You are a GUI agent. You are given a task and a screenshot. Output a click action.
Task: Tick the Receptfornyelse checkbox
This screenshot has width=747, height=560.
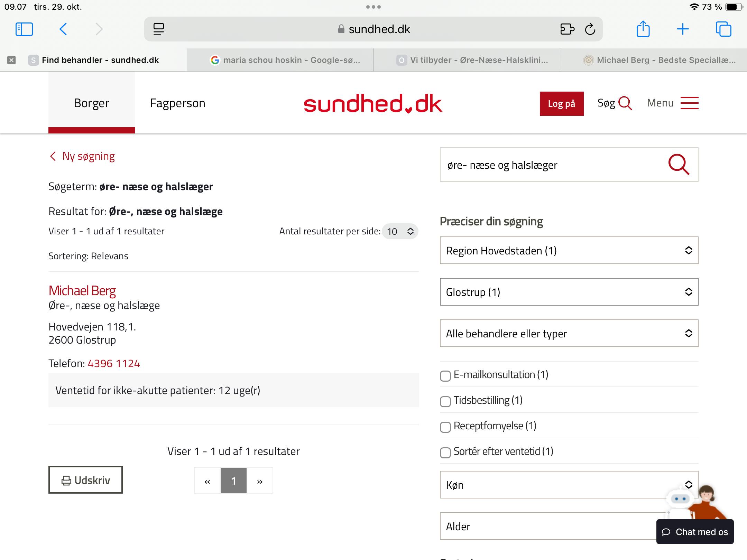pos(445,427)
